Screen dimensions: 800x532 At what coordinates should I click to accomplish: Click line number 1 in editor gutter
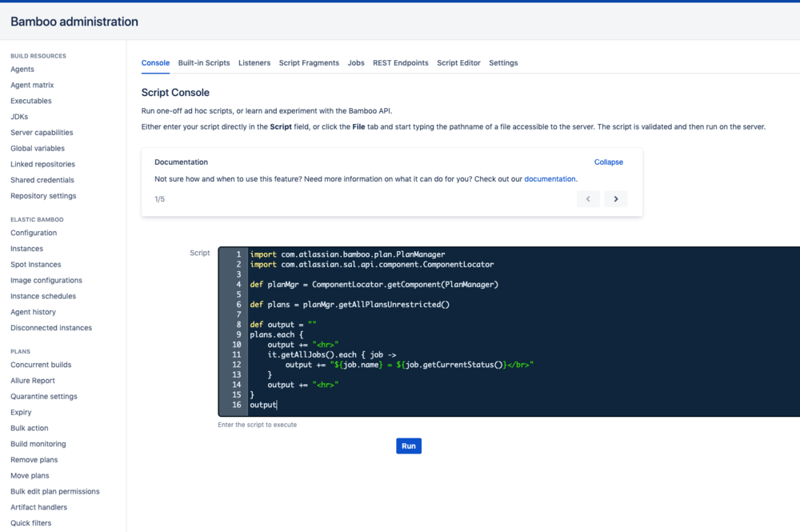[x=238, y=254]
